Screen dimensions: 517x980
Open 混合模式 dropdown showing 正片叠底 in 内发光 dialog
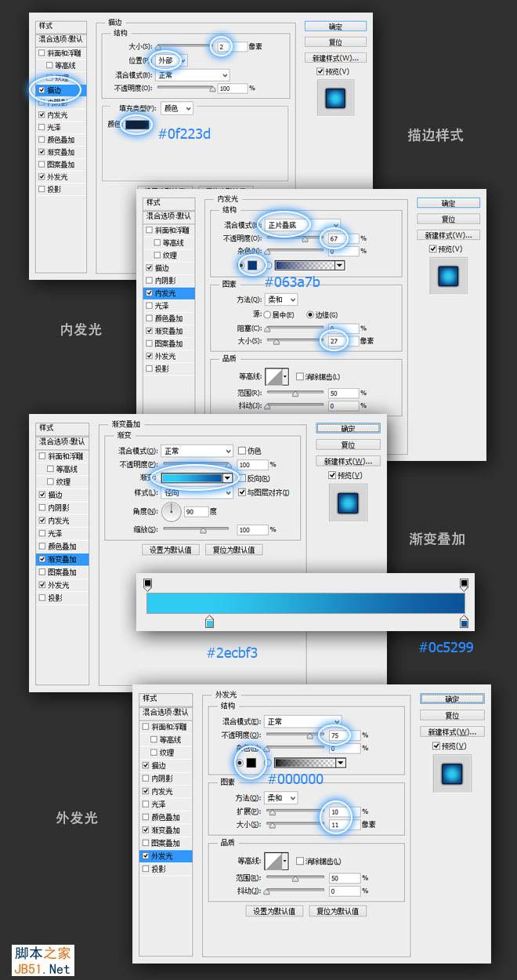click(x=301, y=224)
